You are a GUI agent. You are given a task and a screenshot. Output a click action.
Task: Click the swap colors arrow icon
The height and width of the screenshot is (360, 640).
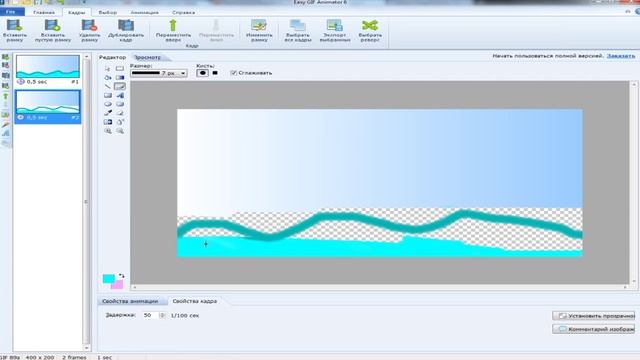click(121, 276)
